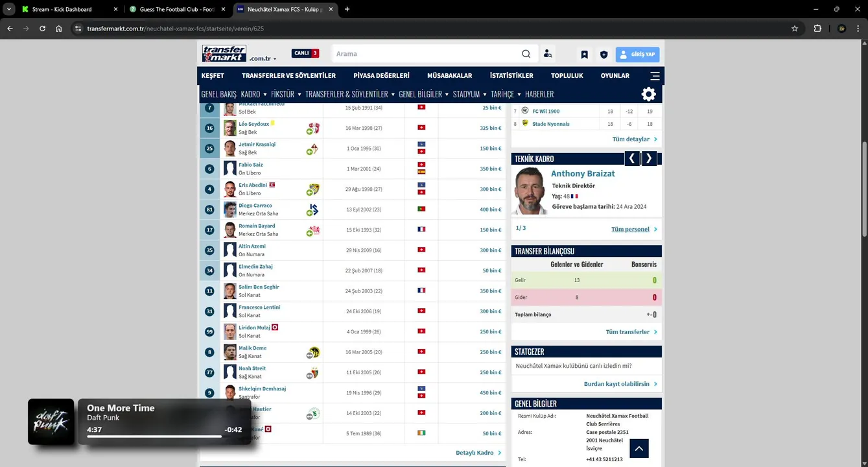868x467 pixels.
Task: Click FC Wil 1900 club crest
Action: click(x=525, y=111)
